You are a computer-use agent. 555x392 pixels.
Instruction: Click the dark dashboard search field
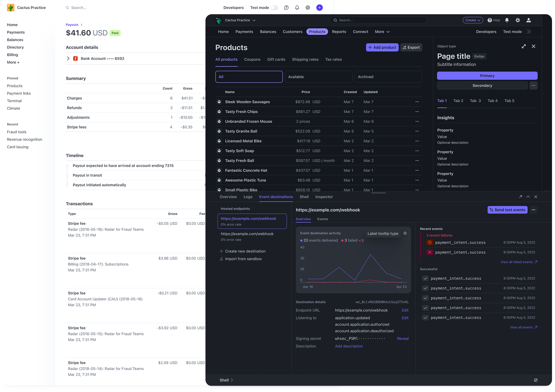(x=378, y=20)
